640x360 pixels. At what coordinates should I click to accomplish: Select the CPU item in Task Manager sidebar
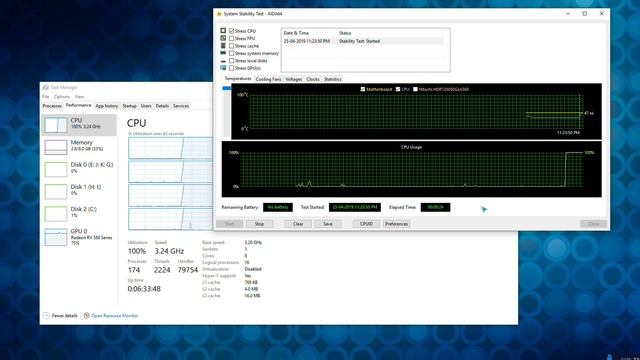(79, 125)
